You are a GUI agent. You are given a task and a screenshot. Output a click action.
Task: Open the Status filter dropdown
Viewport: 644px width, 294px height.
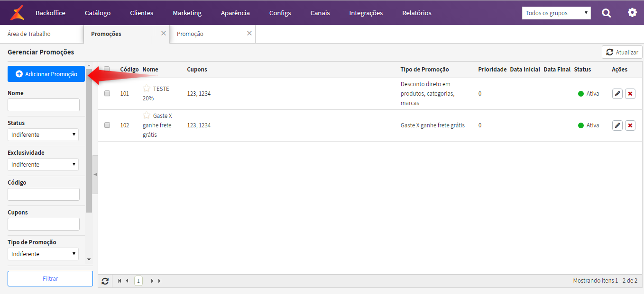pyautogui.click(x=43, y=135)
